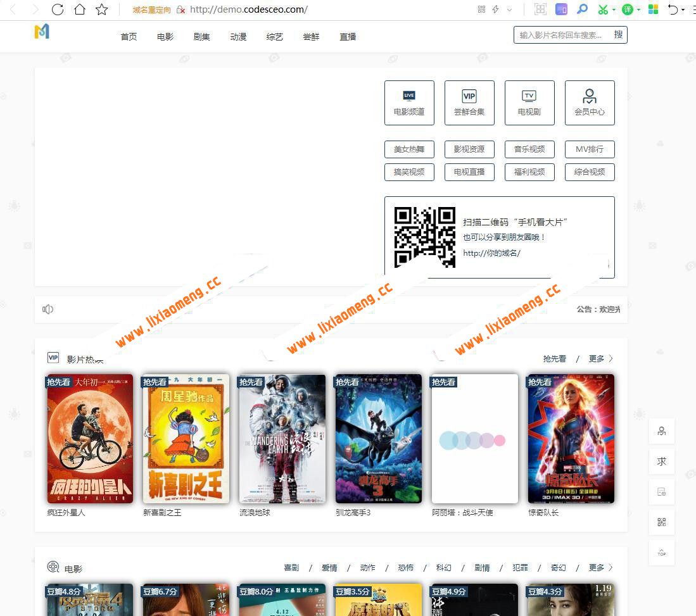Open 流浪地球 movie poster
Screen dimensions: 696x616
[282, 439]
